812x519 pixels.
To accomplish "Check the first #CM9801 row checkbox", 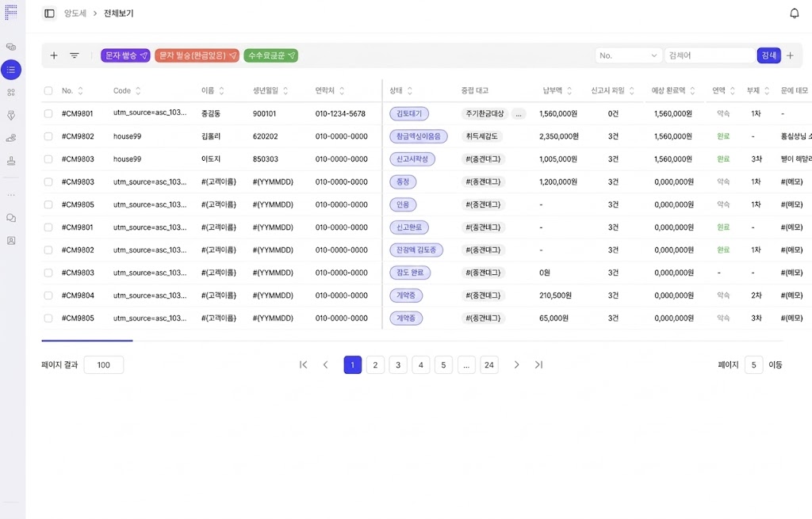I will (48, 114).
